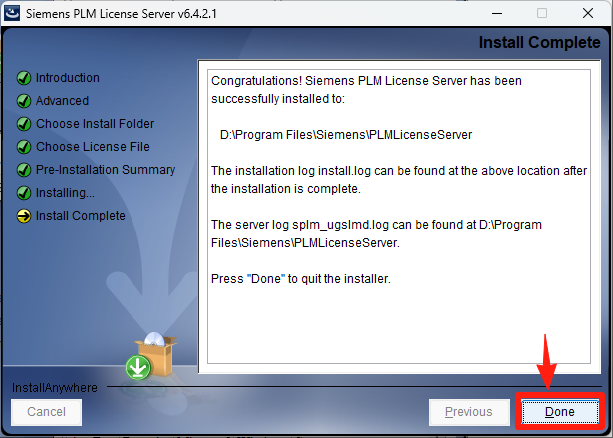Select the Pre-Installation Summary step label
The width and height of the screenshot is (613, 438).
pos(106,170)
